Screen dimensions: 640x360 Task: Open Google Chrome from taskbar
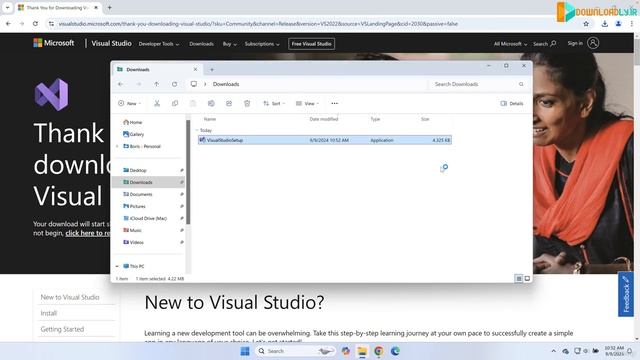tap(379, 351)
